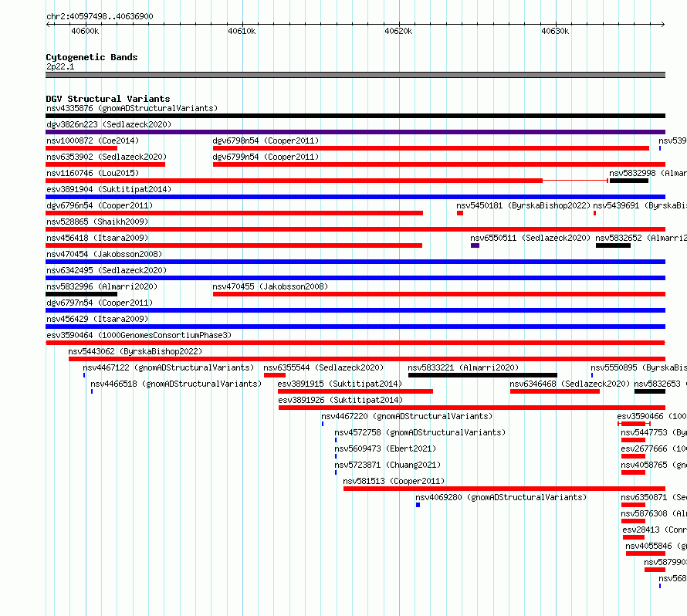687x616 pixels.
Task: Click the nsv4335876 gnomADStructuralVariants label
Action: 132,108
